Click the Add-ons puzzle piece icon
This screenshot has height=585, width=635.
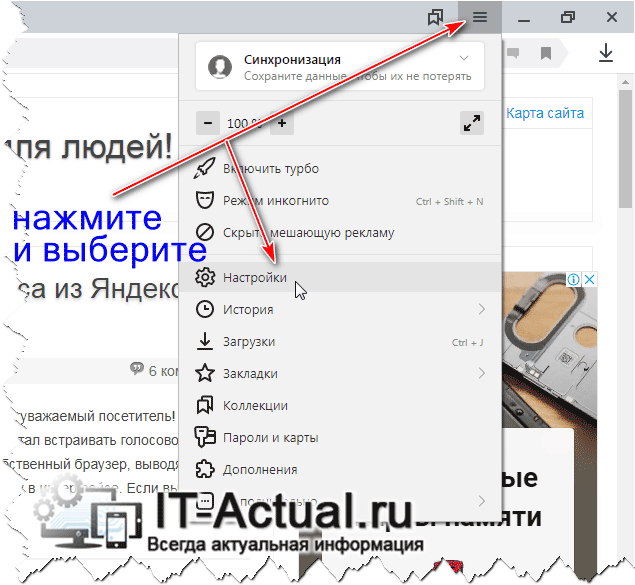[205, 469]
